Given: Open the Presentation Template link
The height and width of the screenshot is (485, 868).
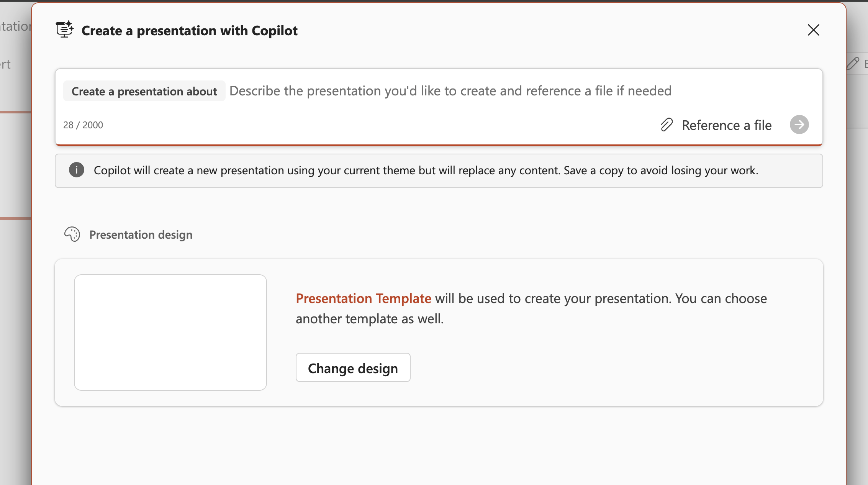Looking at the screenshot, I should (x=364, y=298).
